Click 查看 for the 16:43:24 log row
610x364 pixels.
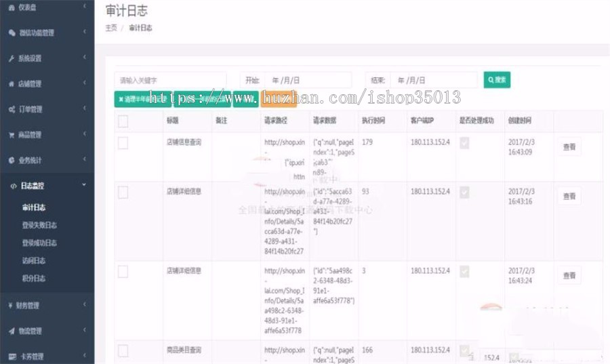click(569, 276)
